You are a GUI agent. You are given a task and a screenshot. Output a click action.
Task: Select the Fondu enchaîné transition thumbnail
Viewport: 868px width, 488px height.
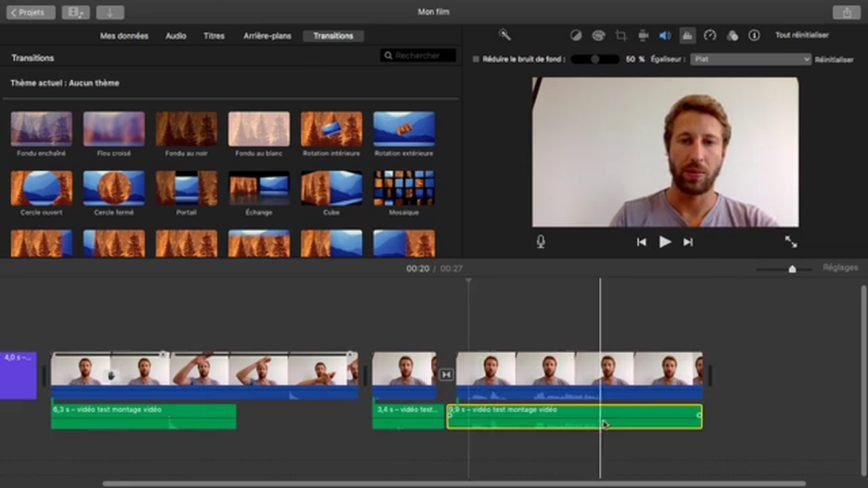tap(41, 129)
